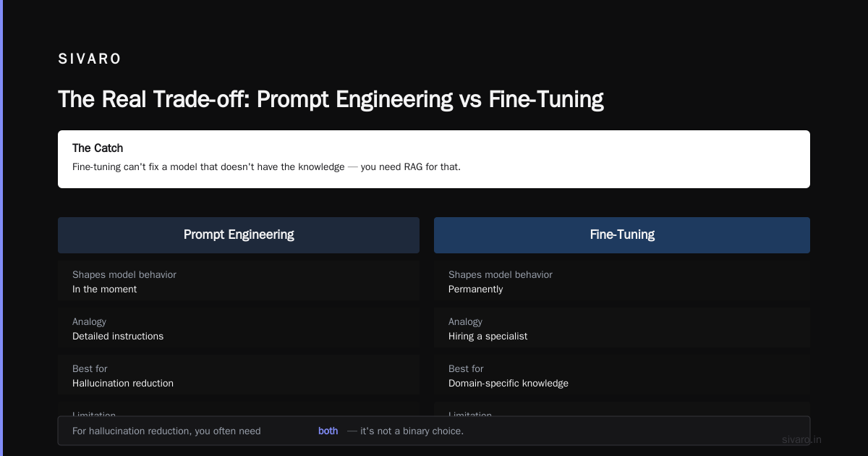
Task: Click the In the moment row
Action: pyautogui.click(x=239, y=281)
